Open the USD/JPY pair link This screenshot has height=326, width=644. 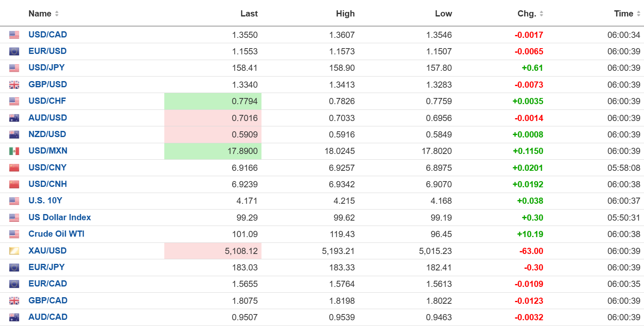(47, 68)
